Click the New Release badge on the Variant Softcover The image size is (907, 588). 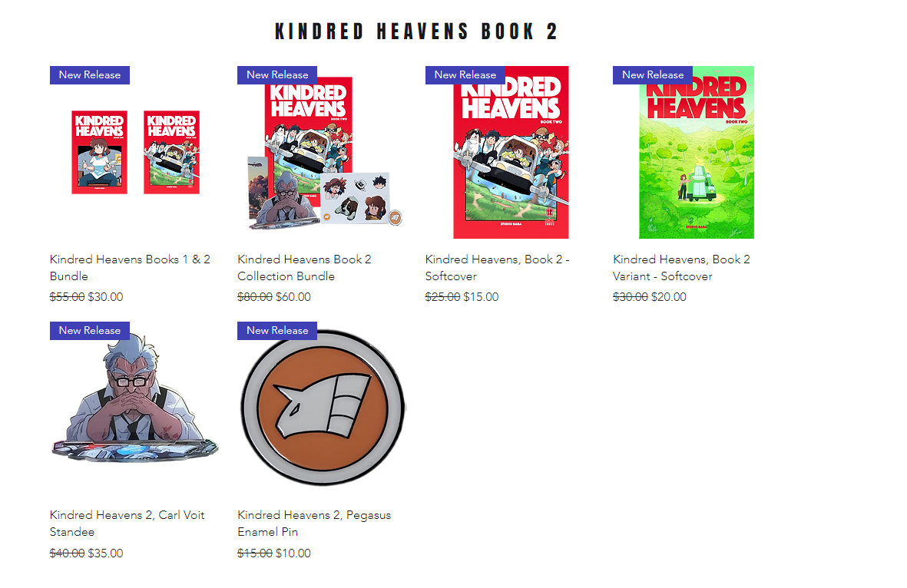tap(653, 75)
